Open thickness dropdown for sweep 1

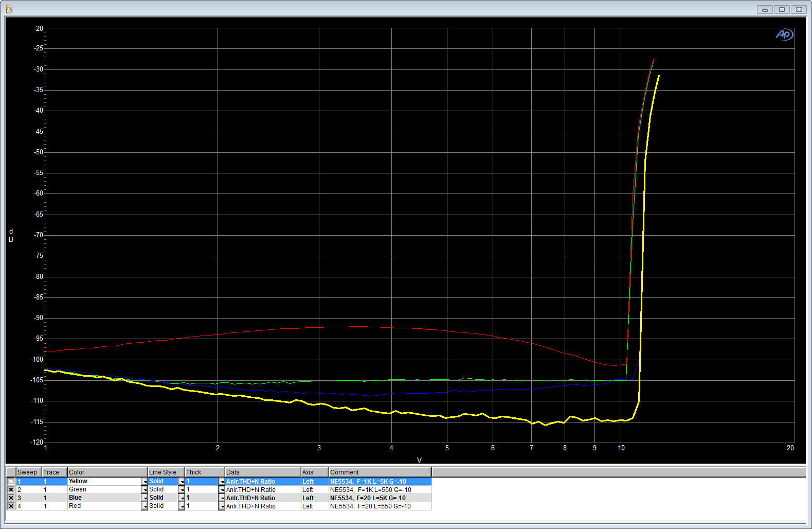222,482
